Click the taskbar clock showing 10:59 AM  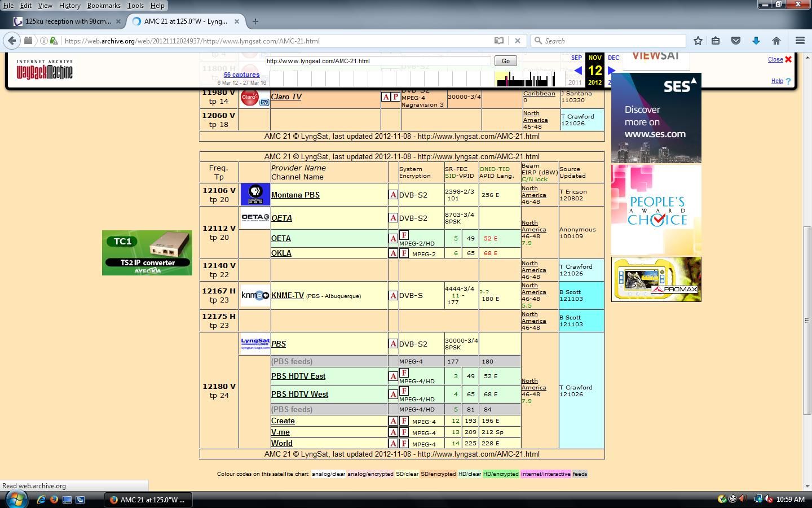click(790, 499)
